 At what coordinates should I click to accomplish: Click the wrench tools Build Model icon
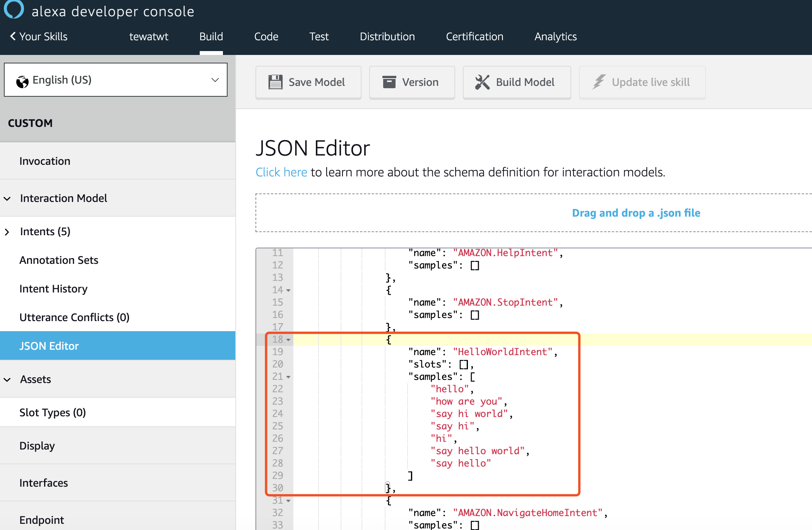coord(482,82)
